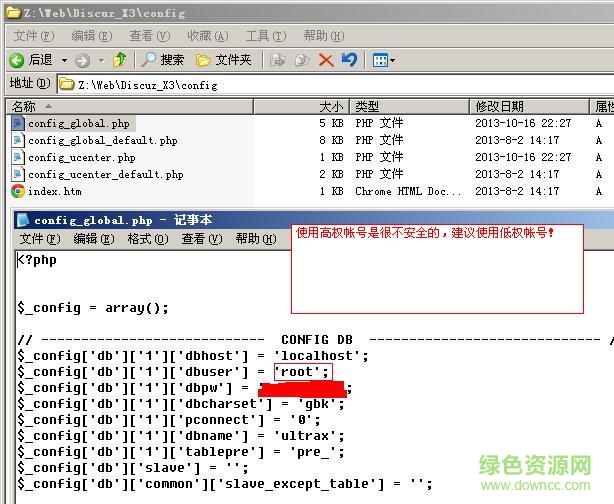This screenshot has width=614, height=504.
Task: Open Notepad's View (查看) menu
Action: click(x=200, y=239)
